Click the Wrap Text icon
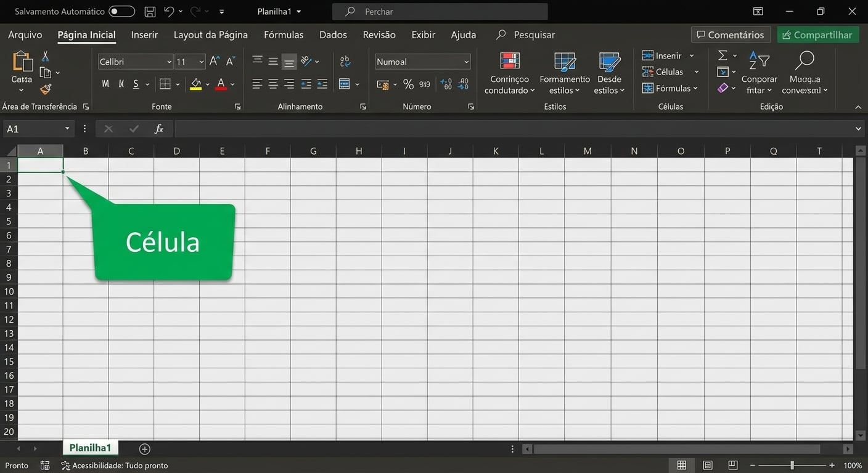Viewport: 868px width, 473px height. 345,61
